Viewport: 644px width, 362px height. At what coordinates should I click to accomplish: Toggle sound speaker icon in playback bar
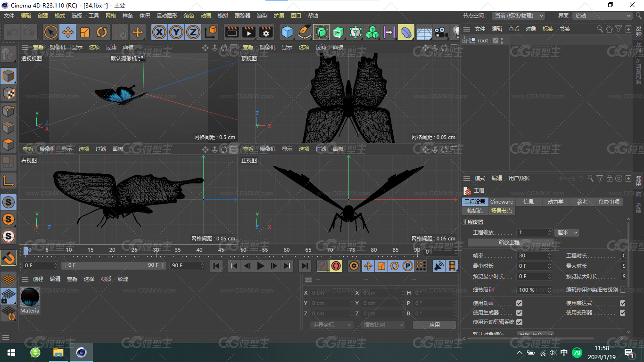pos(439,266)
